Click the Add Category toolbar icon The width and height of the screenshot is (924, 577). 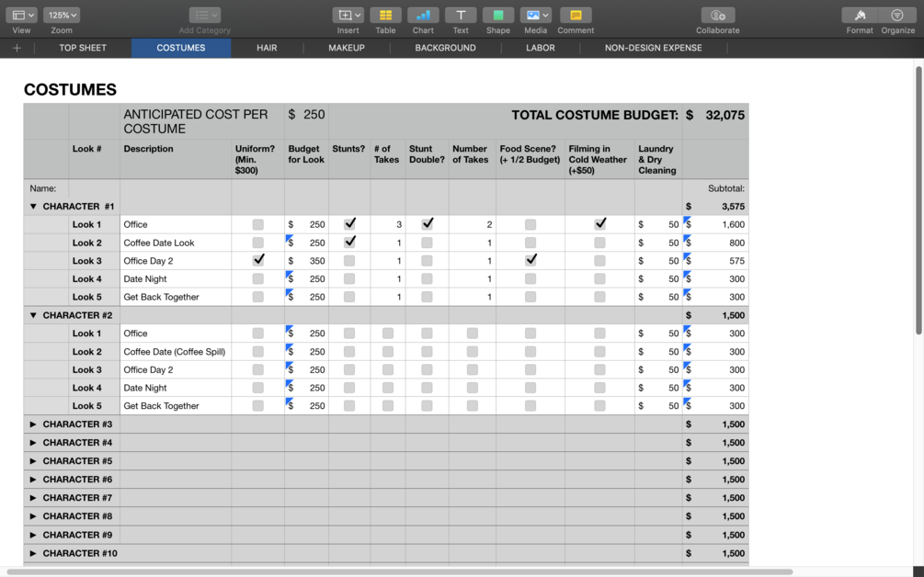tap(204, 15)
